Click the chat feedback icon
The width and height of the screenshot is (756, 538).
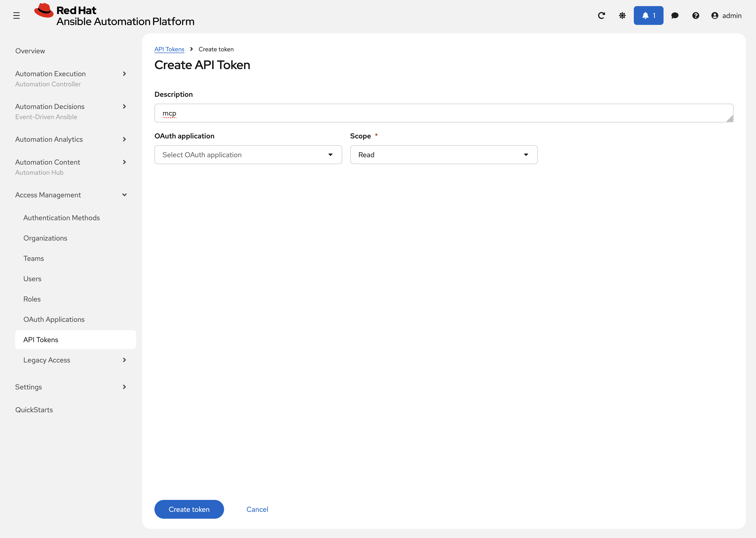[x=675, y=15]
